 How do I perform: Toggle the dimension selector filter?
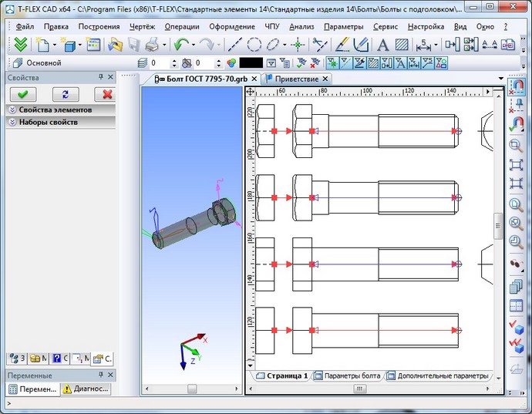[414, 63]
